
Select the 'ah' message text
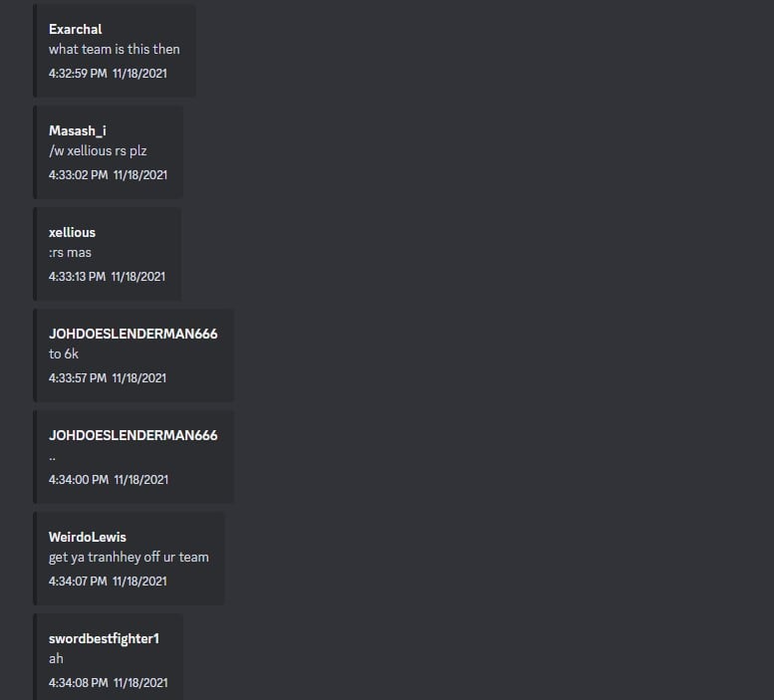[x=56, y=659]
